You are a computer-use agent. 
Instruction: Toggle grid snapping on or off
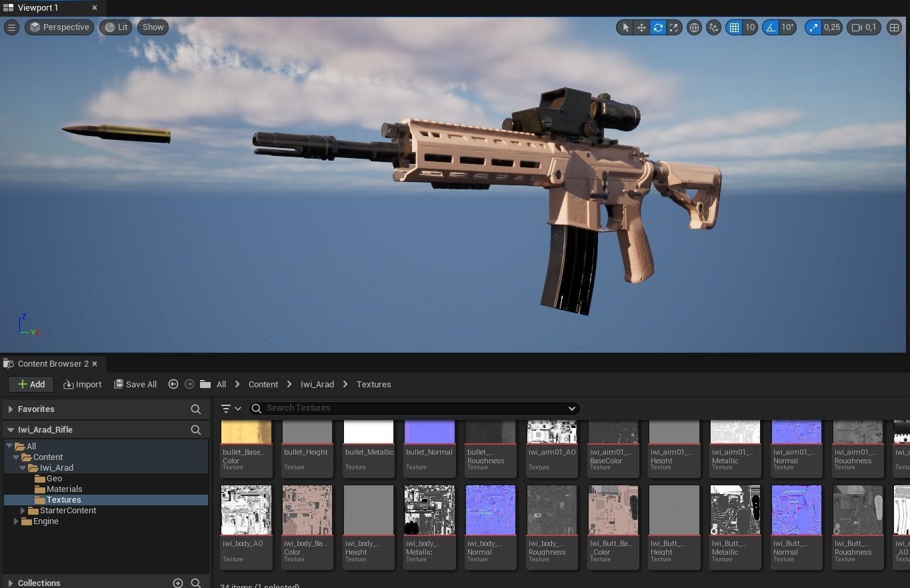click(x=734, y=27)
